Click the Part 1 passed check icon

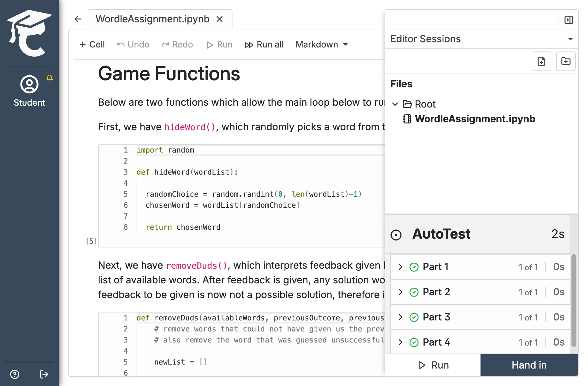(414, 267)
